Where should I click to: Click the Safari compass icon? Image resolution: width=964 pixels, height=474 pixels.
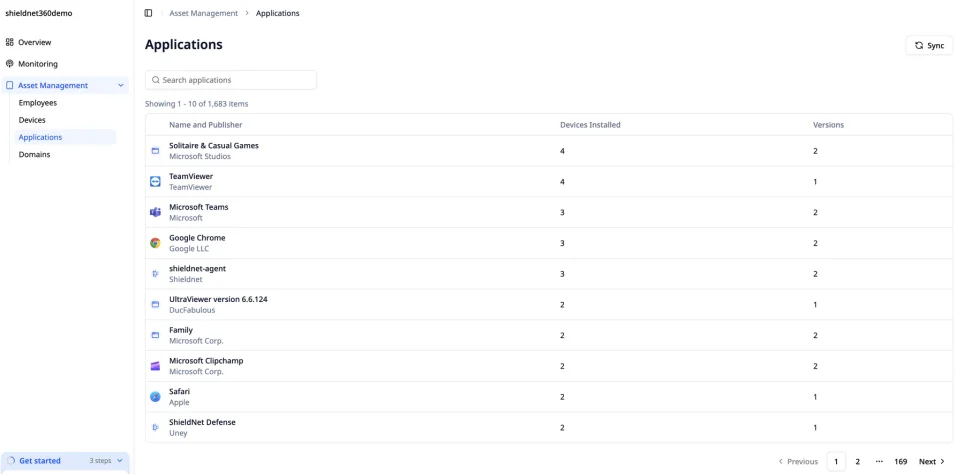click(x=156, y=397)
